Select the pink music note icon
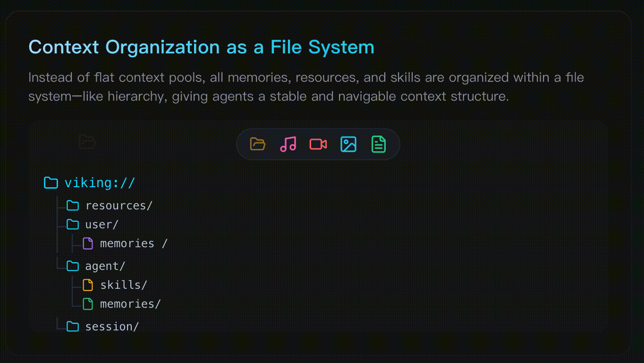The height and width of the screenshot is (363, 644). (x=288, y=144)
